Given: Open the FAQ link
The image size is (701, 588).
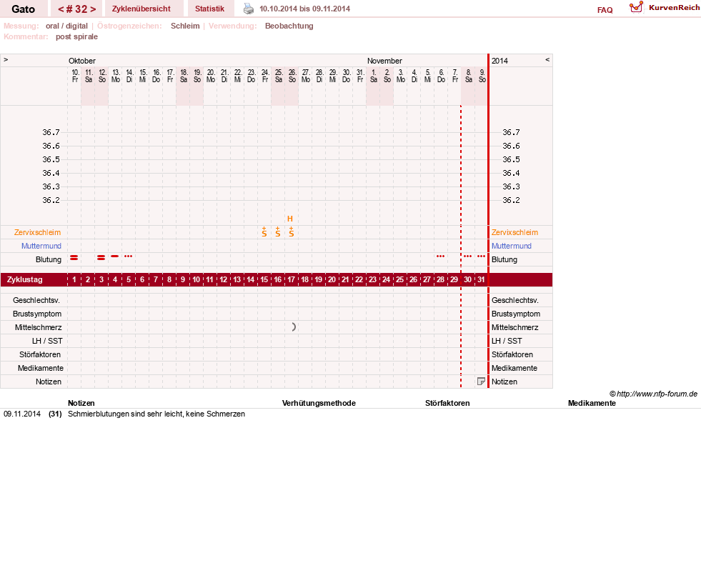Looking at the screenshot, I should pos(605,10).
